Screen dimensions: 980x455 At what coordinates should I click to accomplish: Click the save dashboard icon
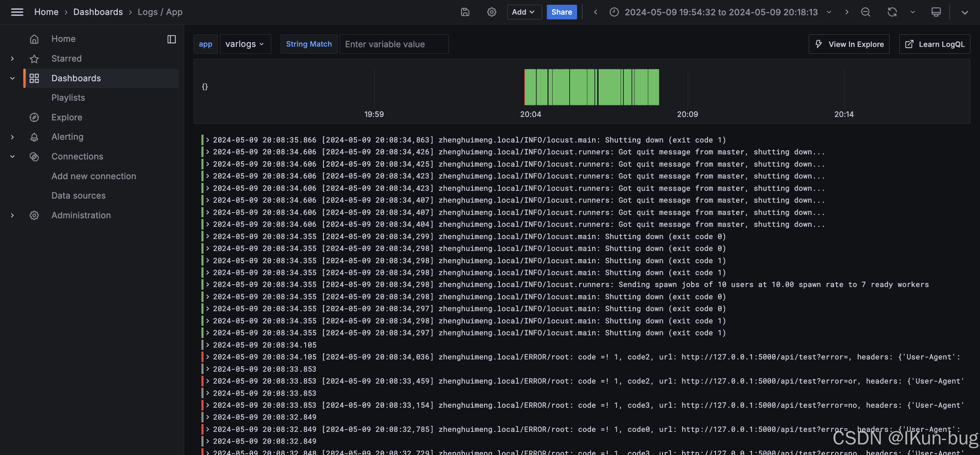465,12
